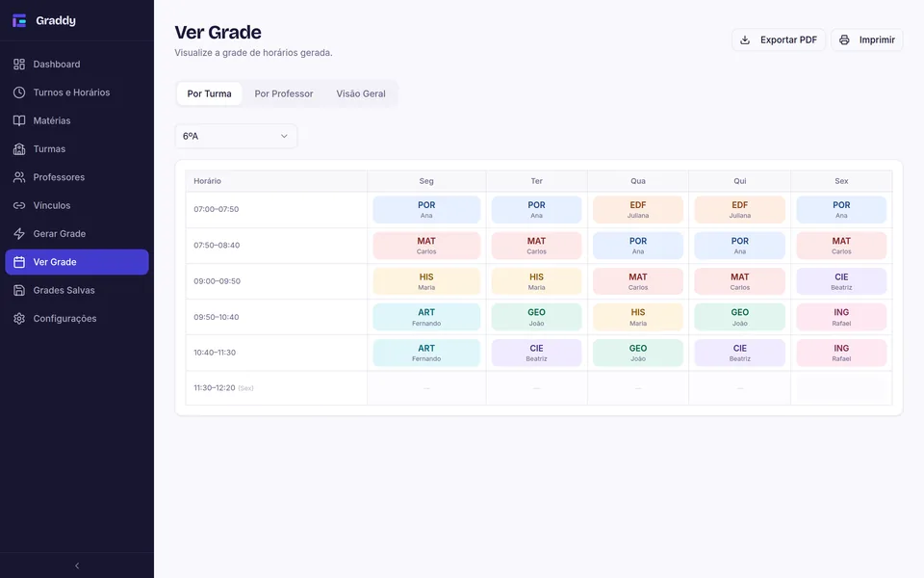The image size is (924, 578).
Task: Open Configurações in the sidebar
Action: pos(77,319)
